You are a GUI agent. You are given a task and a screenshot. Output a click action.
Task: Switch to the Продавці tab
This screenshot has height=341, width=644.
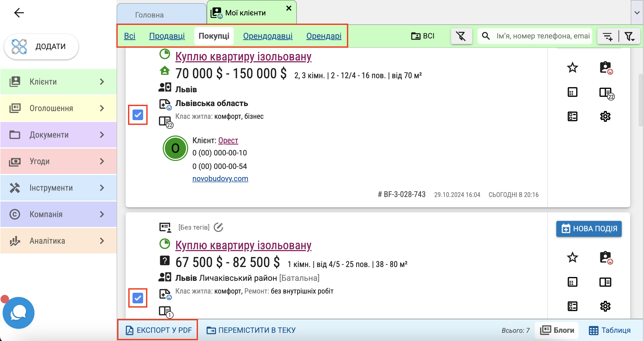(167, 36)
